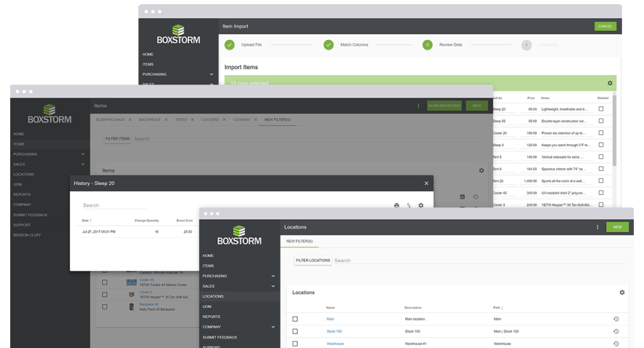Screen dimensions: 644x348
Task: Click the sort arrows icon in History dialog
Action: 409,205
